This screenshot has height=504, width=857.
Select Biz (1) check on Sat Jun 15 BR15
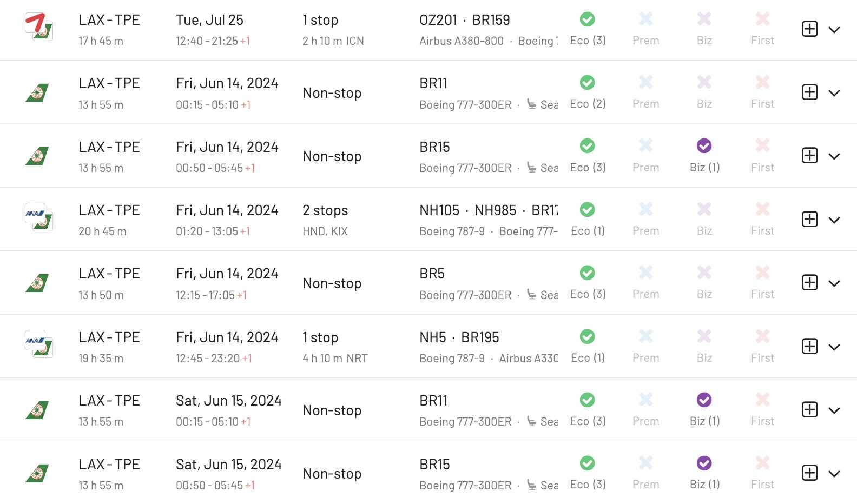click(x=704, y=463)
